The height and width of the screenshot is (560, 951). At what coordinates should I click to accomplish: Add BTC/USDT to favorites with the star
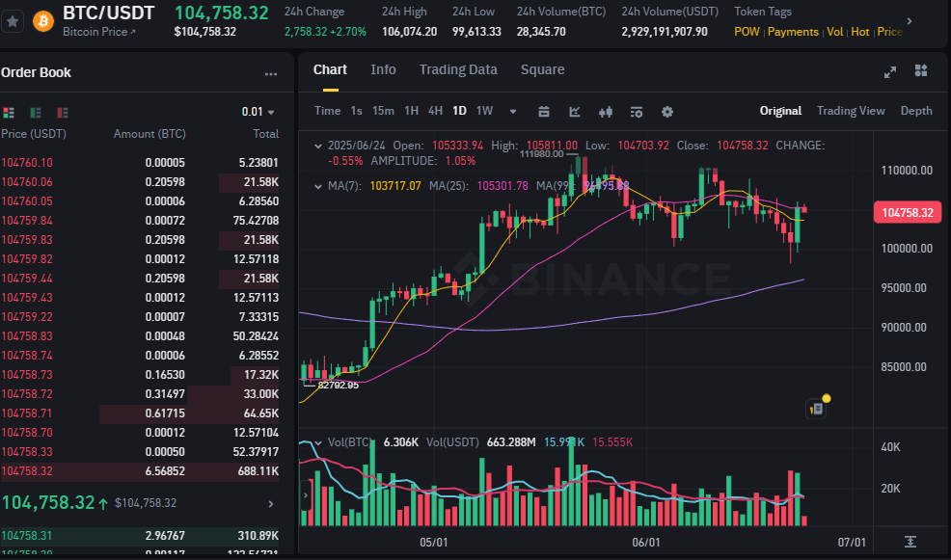click(x=13, y=22)
